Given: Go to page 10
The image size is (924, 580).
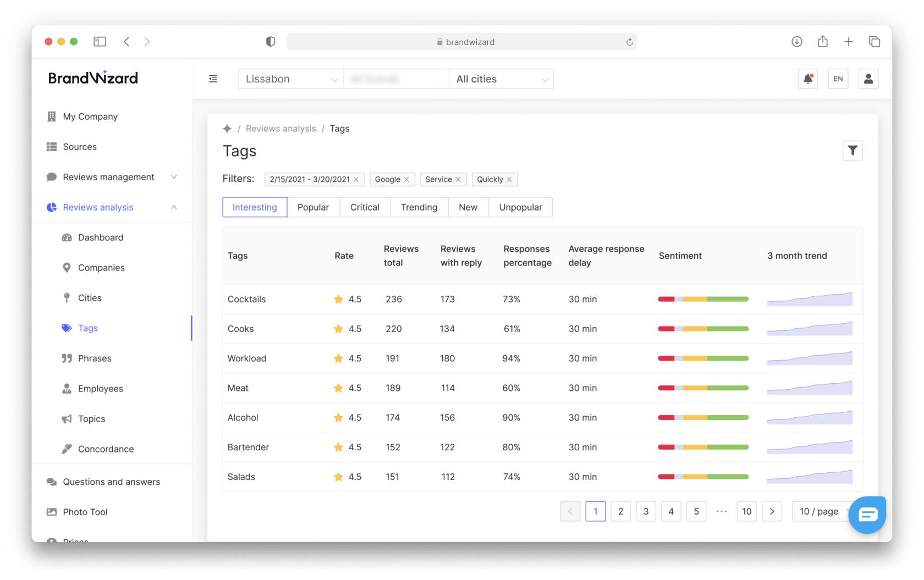Looking at the screenshot, I should click(x=746, y=511).
